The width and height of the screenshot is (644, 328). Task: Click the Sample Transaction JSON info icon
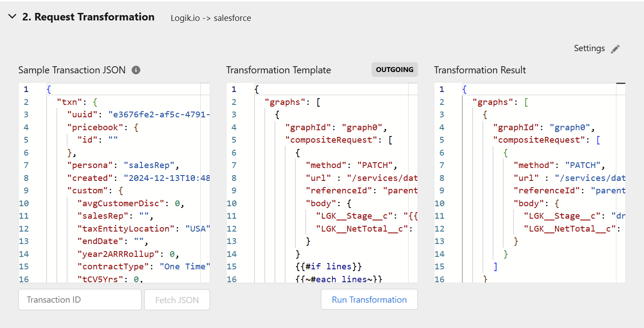coord(136,70)
